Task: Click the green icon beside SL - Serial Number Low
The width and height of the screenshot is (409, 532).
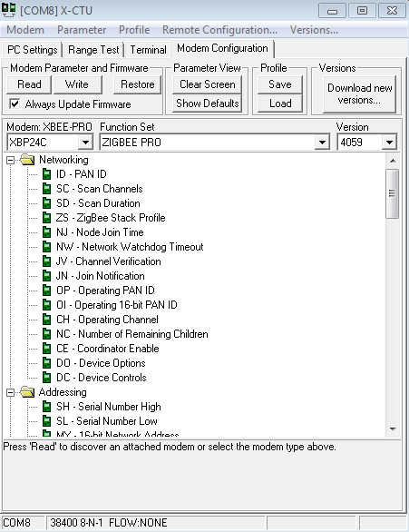Action: pyautogui.click(x=46, y=421)
